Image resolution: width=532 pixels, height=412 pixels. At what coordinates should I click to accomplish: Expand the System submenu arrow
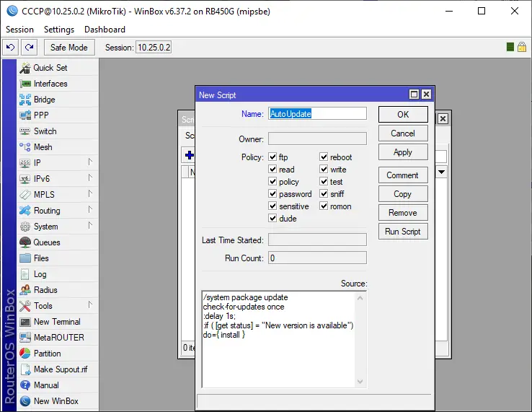pos(90,225)
